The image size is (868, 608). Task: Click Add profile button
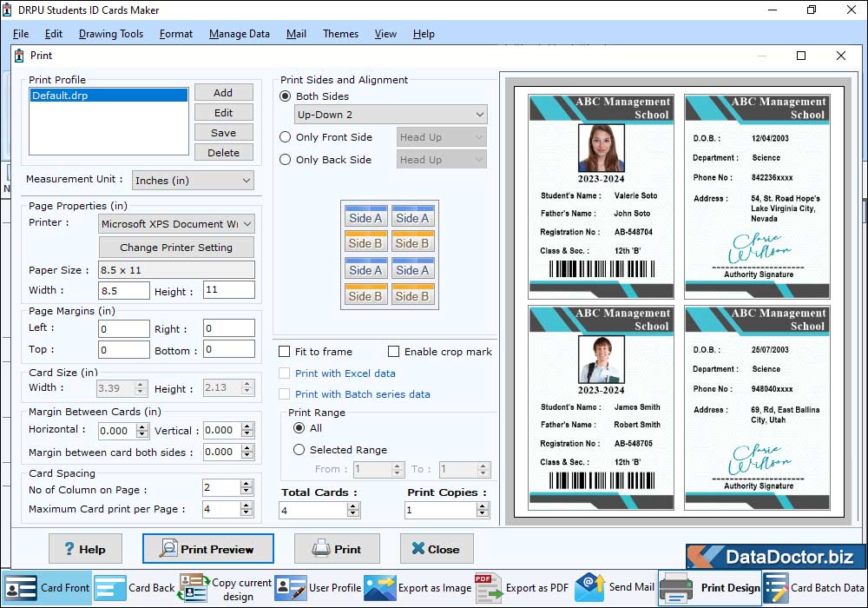pyautogui.click(x=224, y=92)
